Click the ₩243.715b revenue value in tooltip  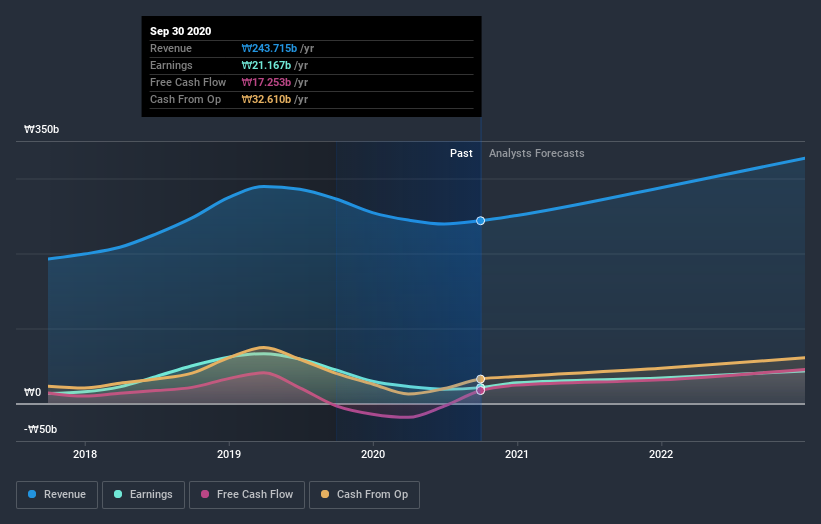tap(269, 48)
